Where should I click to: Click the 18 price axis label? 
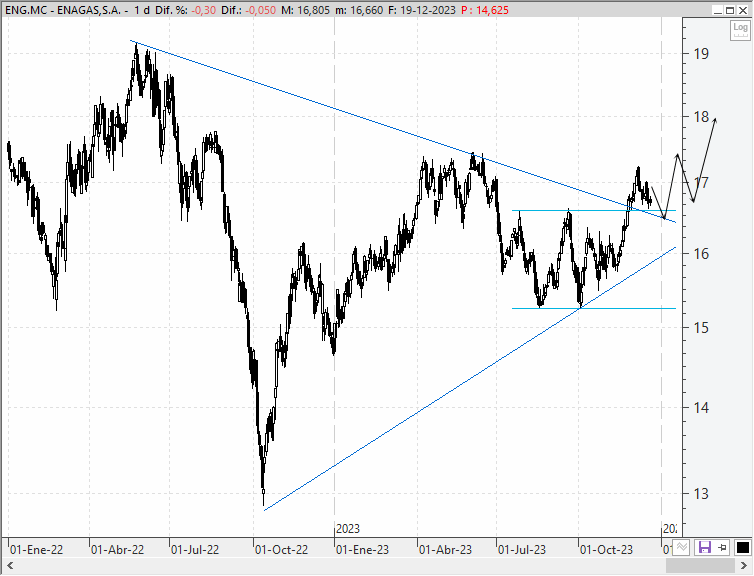point(701,116)
